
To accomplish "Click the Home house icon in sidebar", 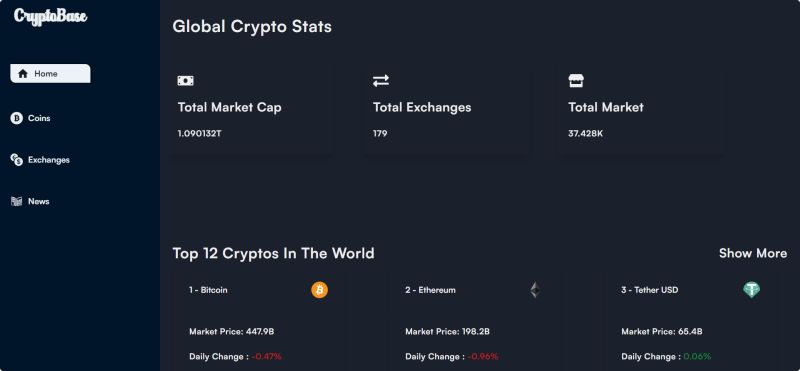I will click(x=22, y=73).
